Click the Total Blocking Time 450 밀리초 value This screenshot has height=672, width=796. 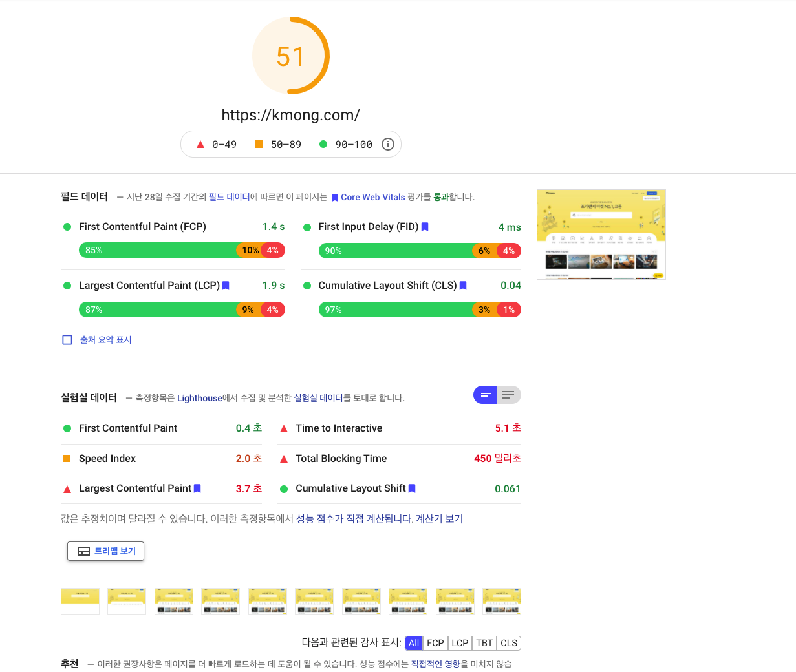497,458
